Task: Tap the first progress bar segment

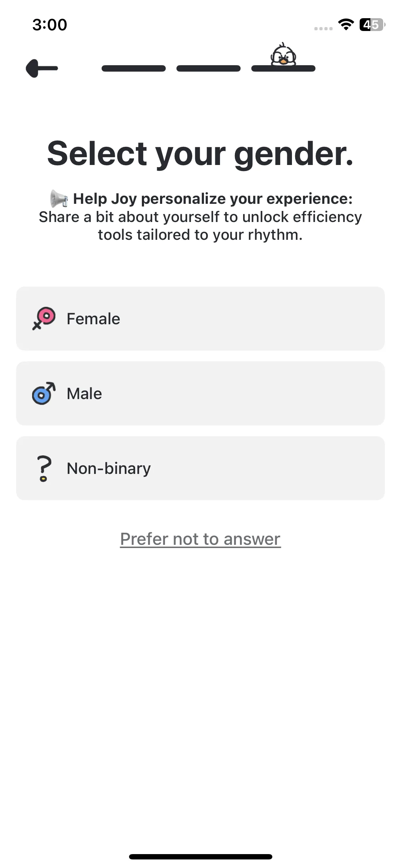Action: point(134,68)
